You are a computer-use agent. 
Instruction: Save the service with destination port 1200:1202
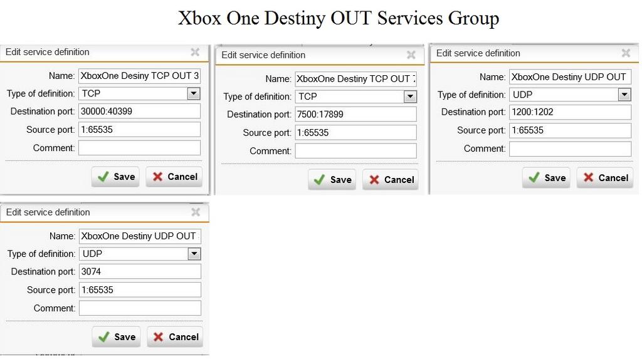(546, 177)
